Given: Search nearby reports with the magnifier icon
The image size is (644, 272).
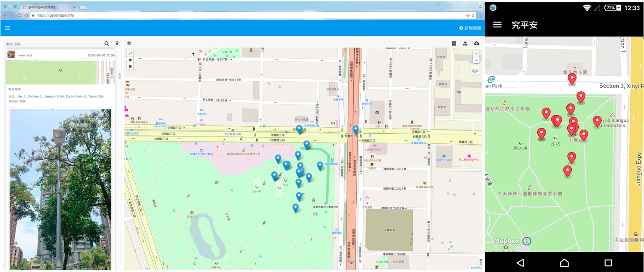Looking at the screenshot, I should [x=107, y=44].
